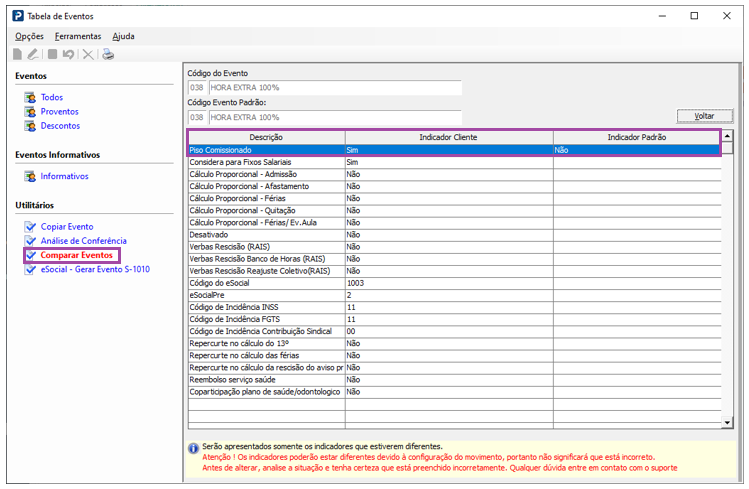Select the eSocialPre row
The width and height of the screenshot is (749, 489).
[x=454, y=295]
